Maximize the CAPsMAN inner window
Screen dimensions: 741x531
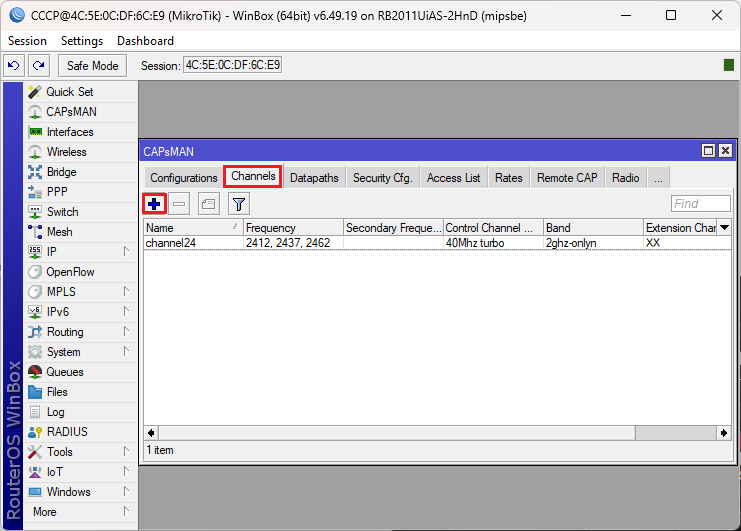tap(708, 151)
